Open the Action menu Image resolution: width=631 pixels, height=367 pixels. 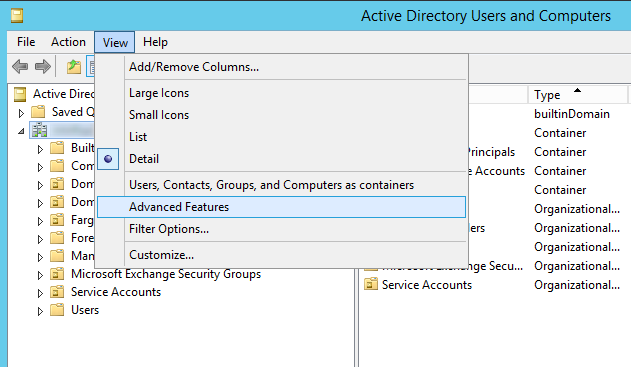(68, 42)
